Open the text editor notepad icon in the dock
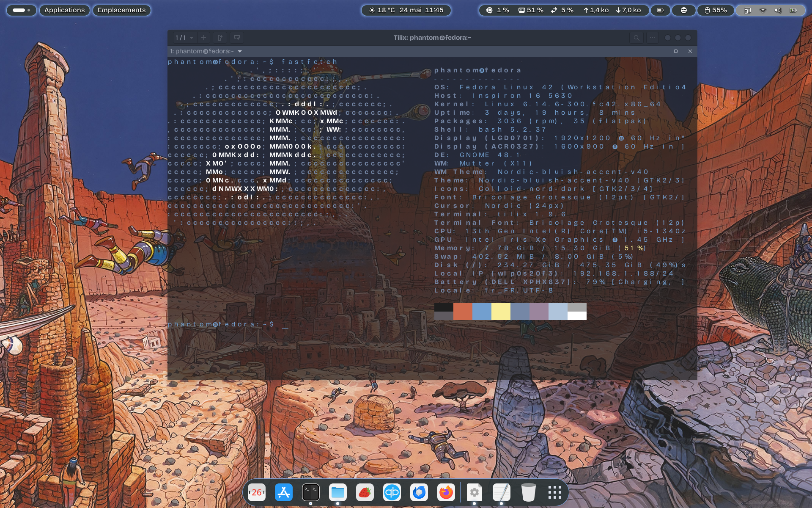 (x=502, y=492)
